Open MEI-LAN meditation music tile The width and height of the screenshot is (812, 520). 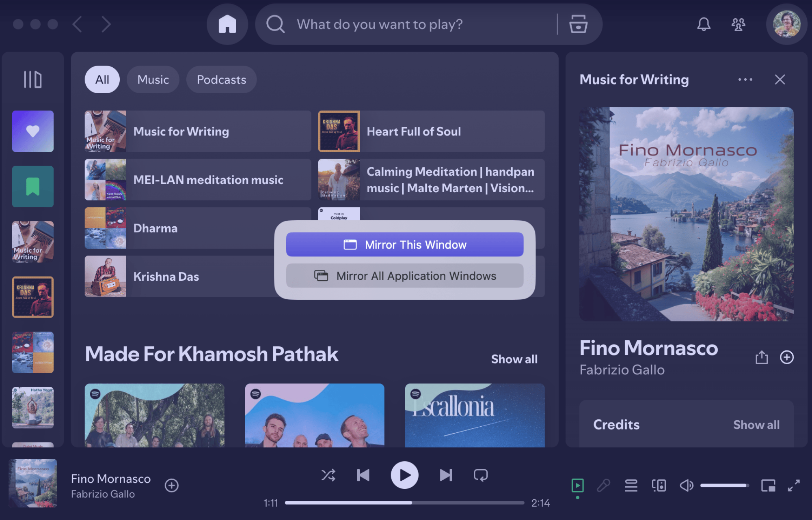[198, 180]
